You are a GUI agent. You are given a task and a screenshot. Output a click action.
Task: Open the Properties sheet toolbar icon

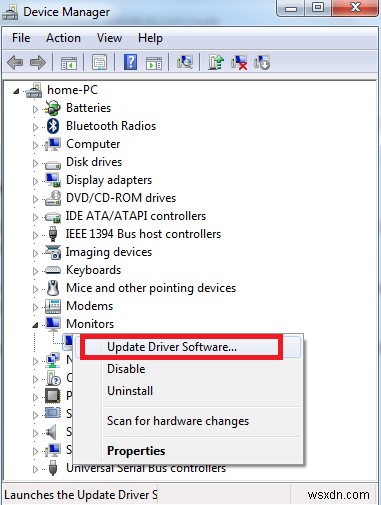click(x=99, y=62)
